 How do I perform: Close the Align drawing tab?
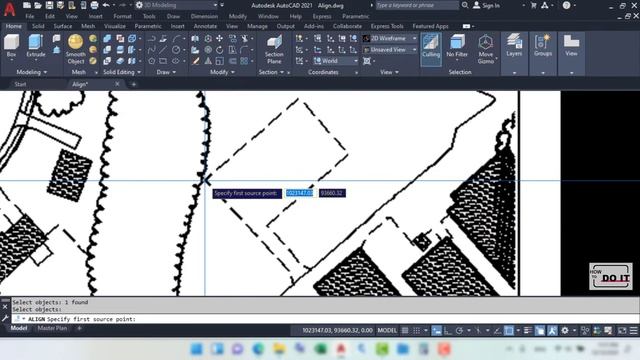(117, 84)
